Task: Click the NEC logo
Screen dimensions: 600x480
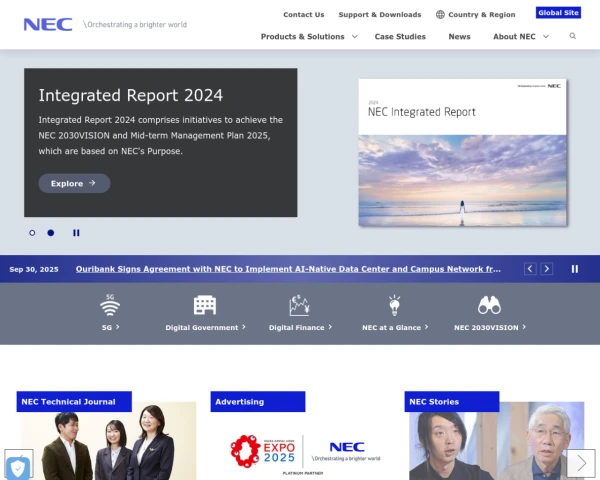Action: [x=48, y=24]
